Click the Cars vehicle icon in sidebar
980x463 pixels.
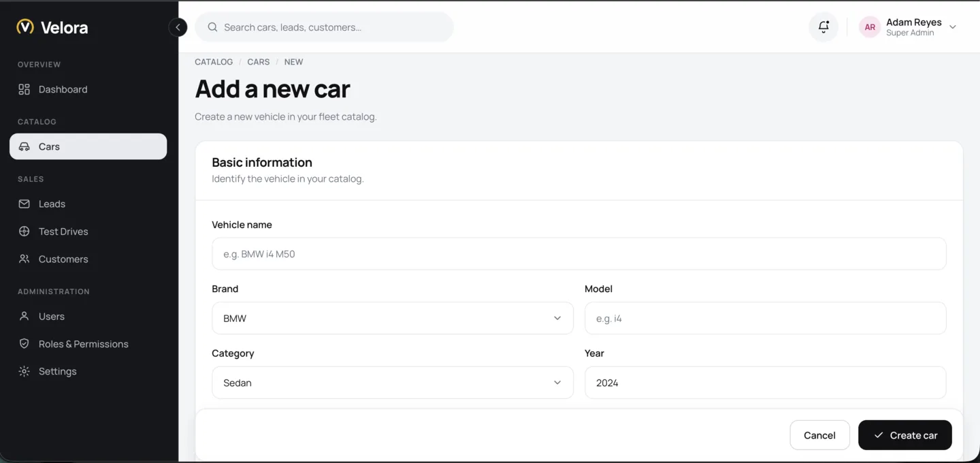pyautogui.click(x=24, y=146)
